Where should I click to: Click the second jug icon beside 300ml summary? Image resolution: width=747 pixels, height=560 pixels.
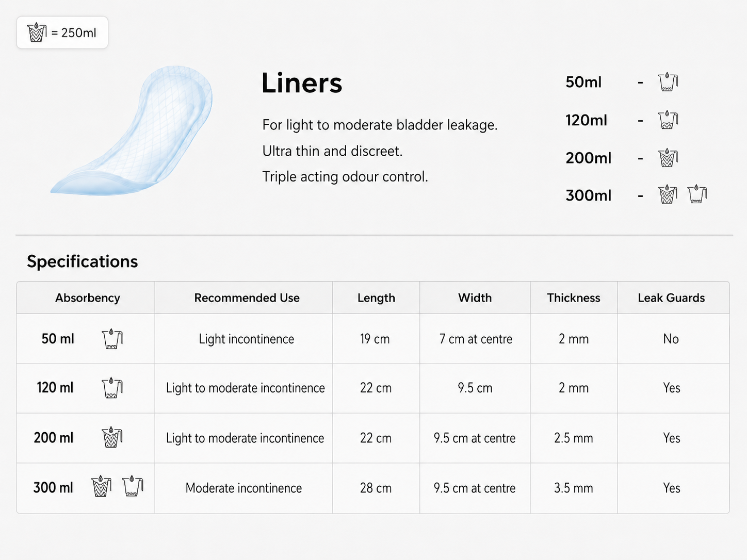[x=697, y=194]
